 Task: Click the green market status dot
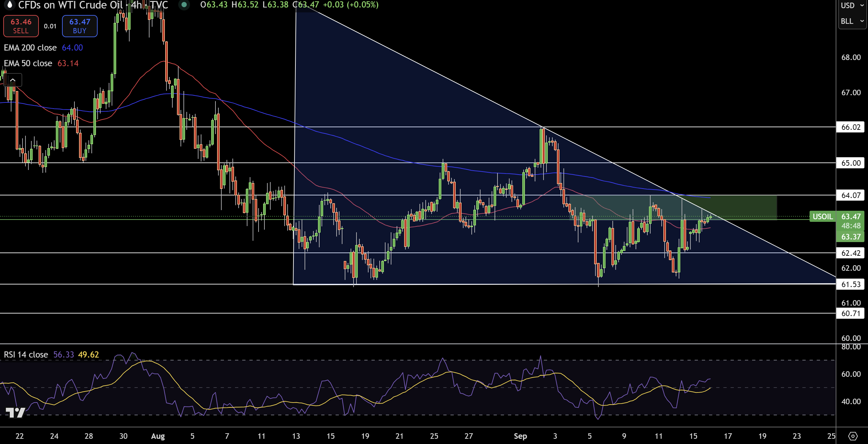[184, 5]
